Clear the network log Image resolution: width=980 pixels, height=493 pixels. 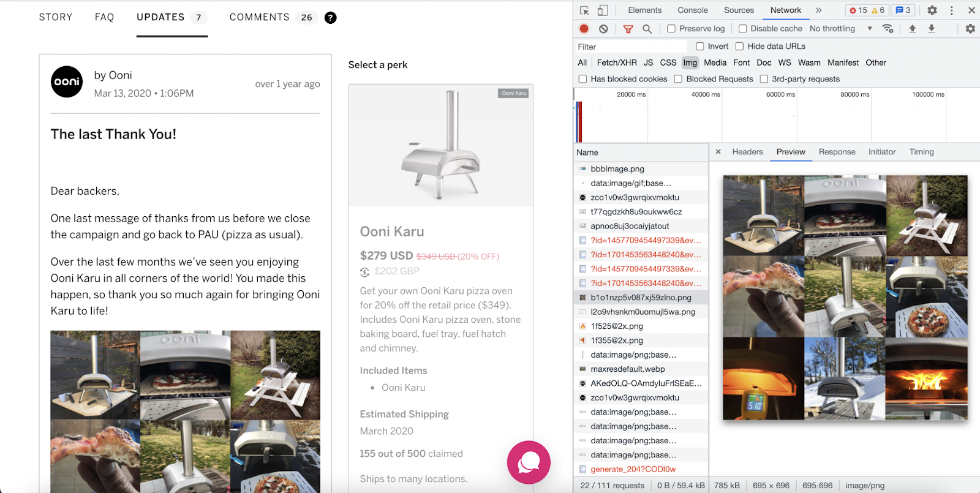point(603,29)
